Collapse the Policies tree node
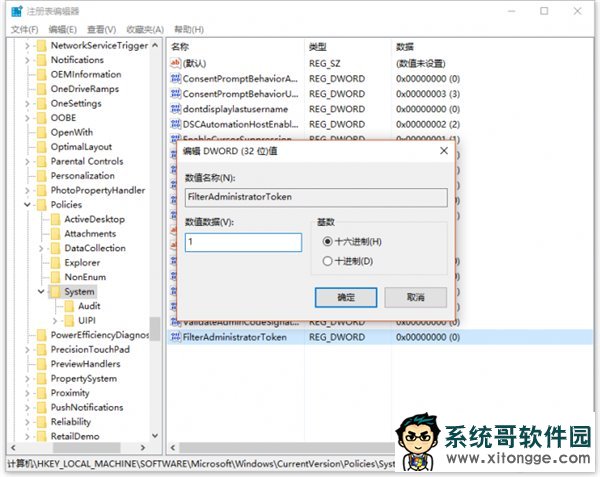 (x=27, y=204)
